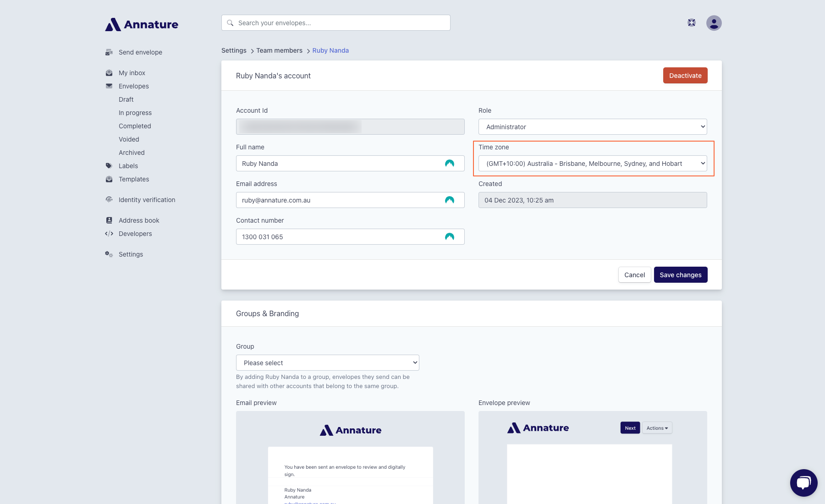825x504 pixels.
Task: Open the Group Please select dropdown
Action: click(x=328, y=363)
